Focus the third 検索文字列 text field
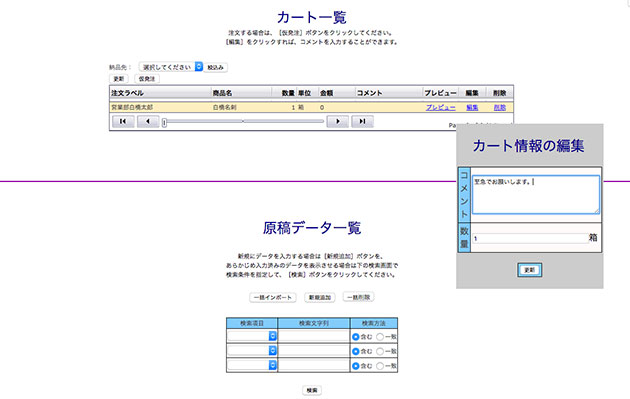 point(313,365)
